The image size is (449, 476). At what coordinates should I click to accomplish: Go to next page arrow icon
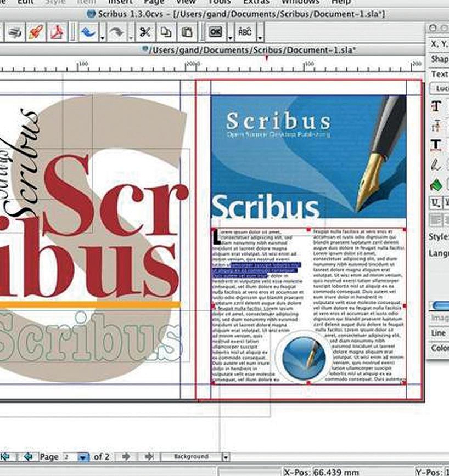pos(126,457)
